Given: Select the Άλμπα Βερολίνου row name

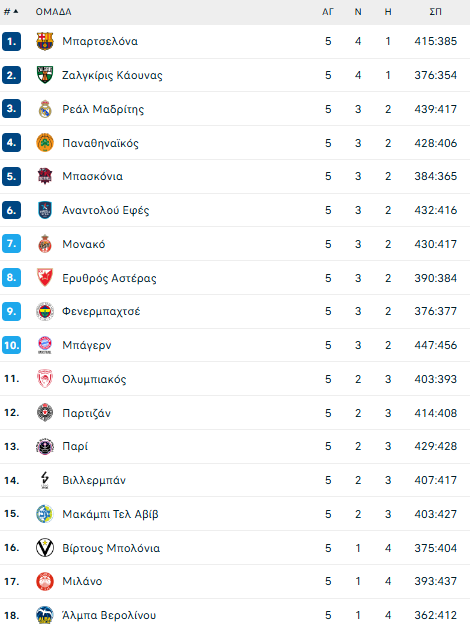Looking at the screenshot, I should (x=109, y=615).
